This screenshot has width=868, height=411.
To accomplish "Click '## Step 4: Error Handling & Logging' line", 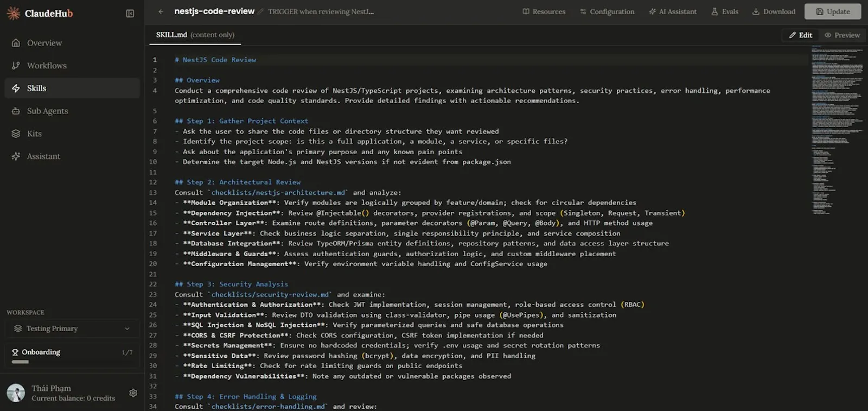I will click(x=246, y=397).
